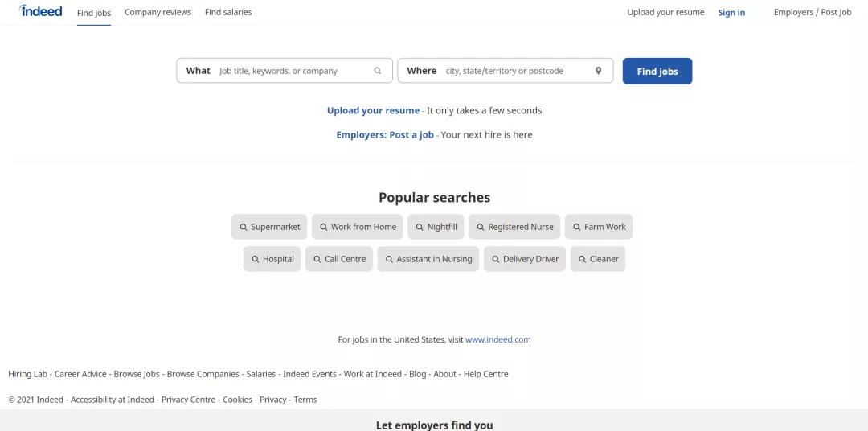Focus the city, state or postcode field
The height and width of the screenshot is (431, 868).
pyautogui.click(x=514, y=71)
